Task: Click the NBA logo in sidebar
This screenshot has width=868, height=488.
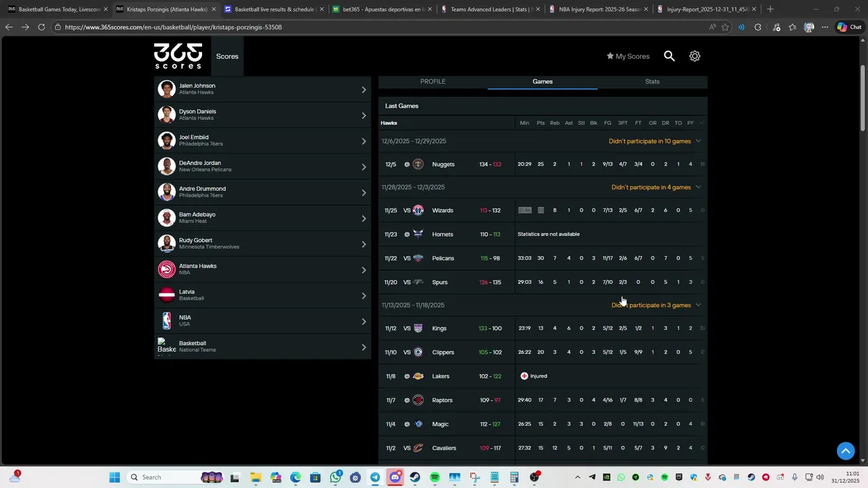Action: (167, 321)
